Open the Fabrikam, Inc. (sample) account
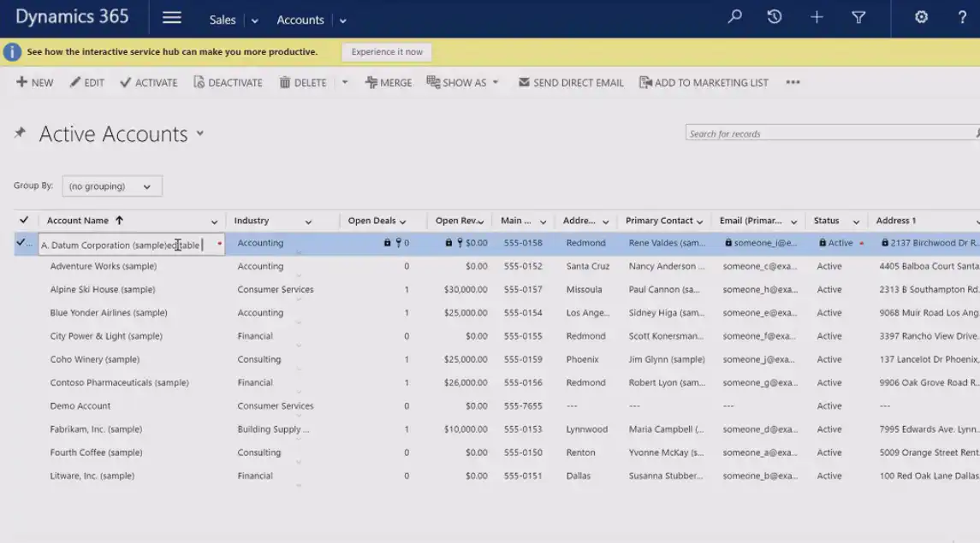Viewport: 980px width, 543px height. pyautogui.click(x=98, y=428)
